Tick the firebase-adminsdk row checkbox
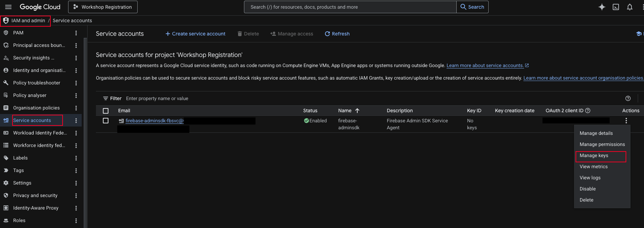Screen dimensions: 644x228 click(x=106, y=121)
